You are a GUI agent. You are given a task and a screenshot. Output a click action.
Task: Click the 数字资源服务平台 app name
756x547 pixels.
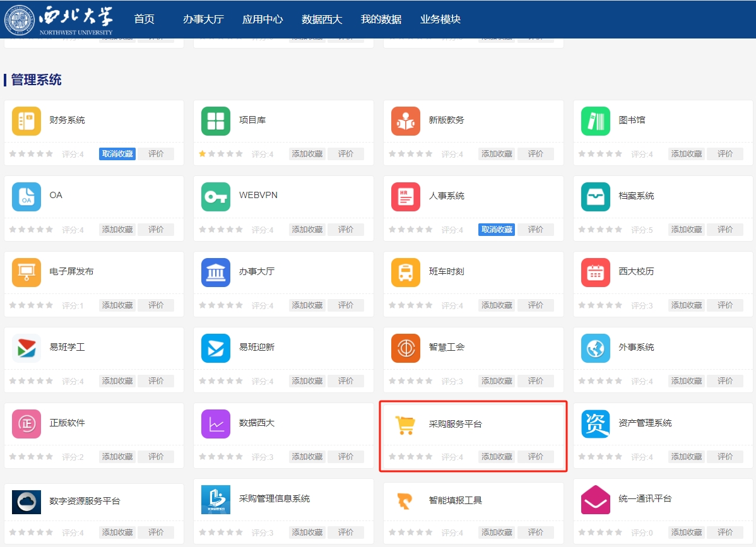coord(85,501)
